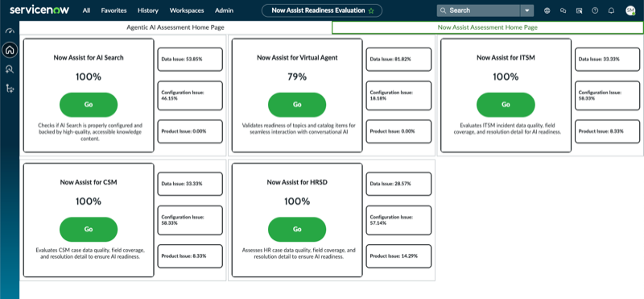This screenshot has width=644, height=299.
Task: Click the 100% score on AI Search card
Action: point(89,77)
